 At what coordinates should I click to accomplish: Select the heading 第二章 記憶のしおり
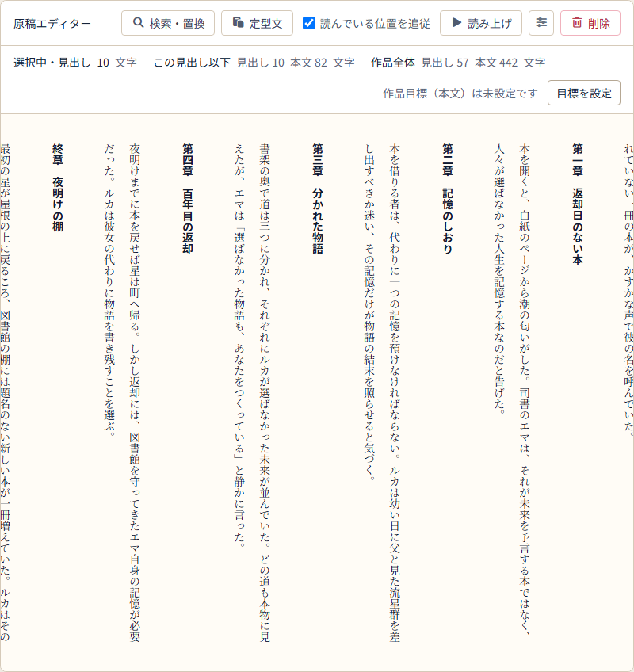(x=448, y=198)
